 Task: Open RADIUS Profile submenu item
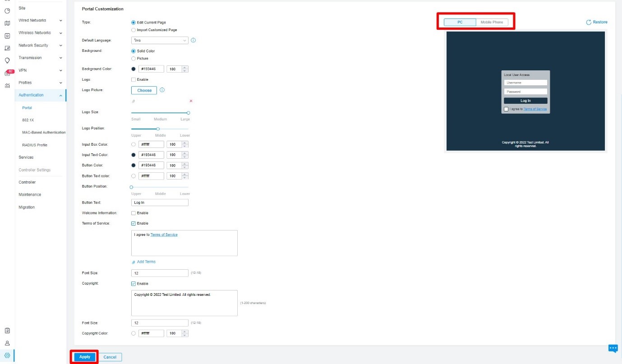[35, 145]
